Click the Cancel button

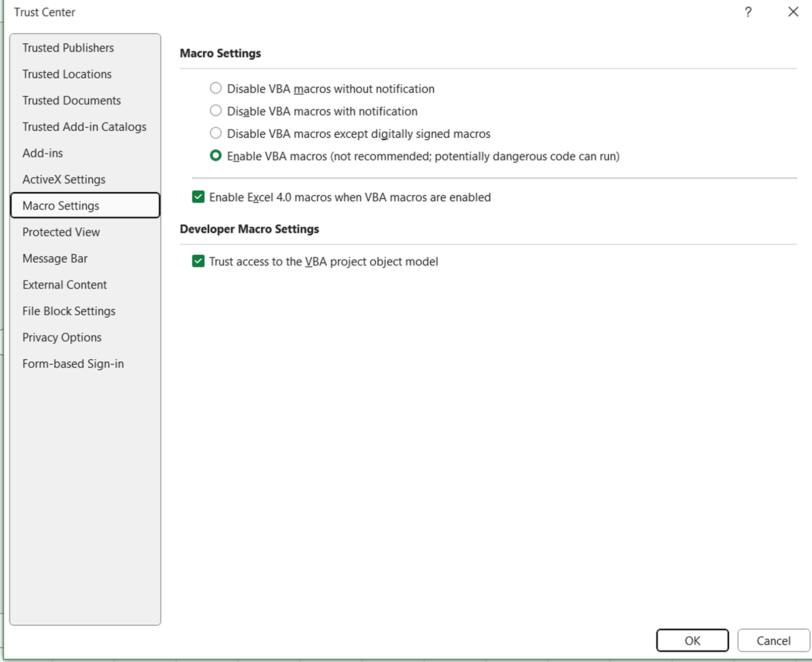(773, 640)
